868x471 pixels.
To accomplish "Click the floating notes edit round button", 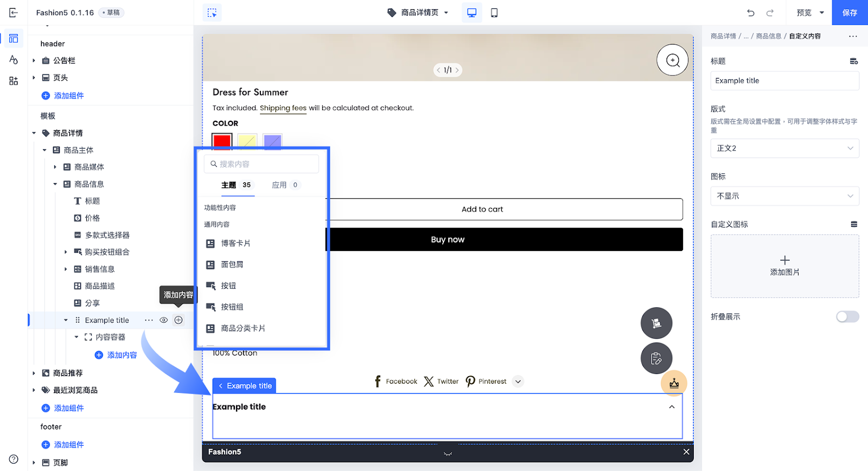I will [656, 358].
